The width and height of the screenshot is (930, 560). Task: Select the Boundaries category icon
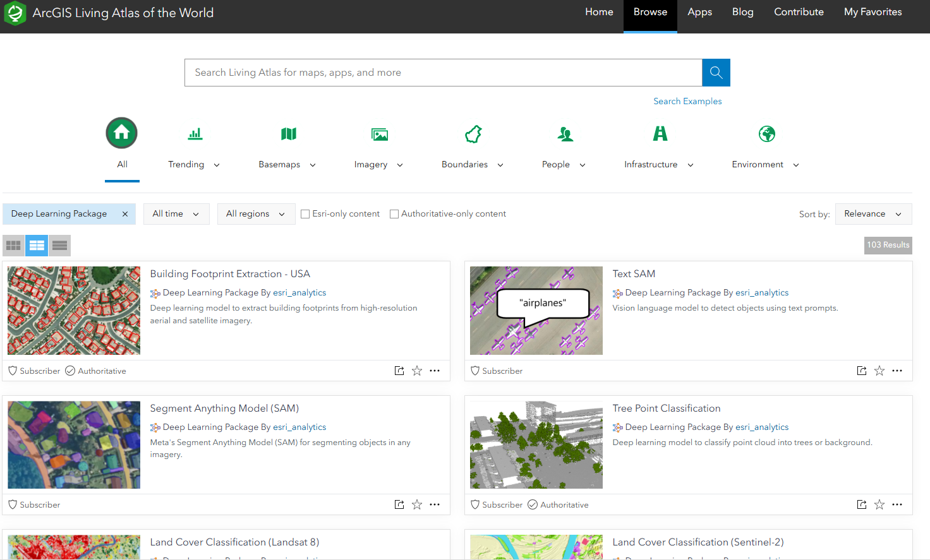(x=473, y=134)
